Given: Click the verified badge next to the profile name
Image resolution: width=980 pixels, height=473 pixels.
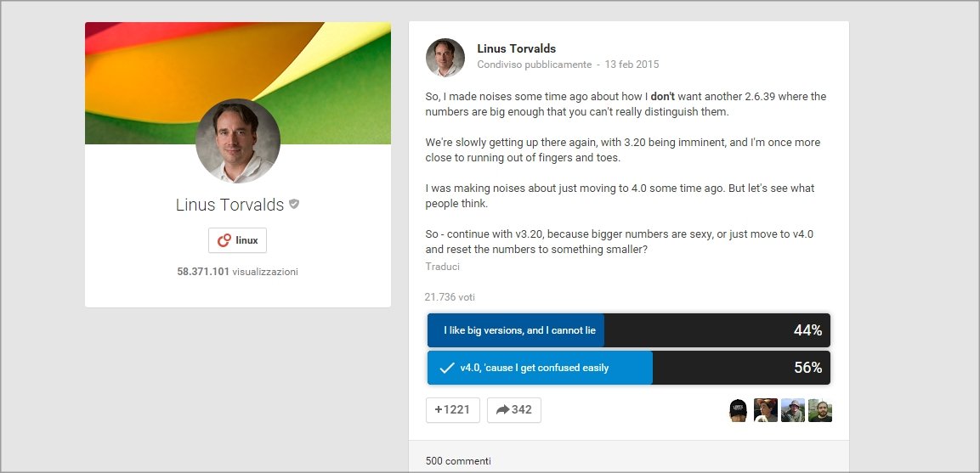Looking at the screenshot, I should (x=294, y=204).
